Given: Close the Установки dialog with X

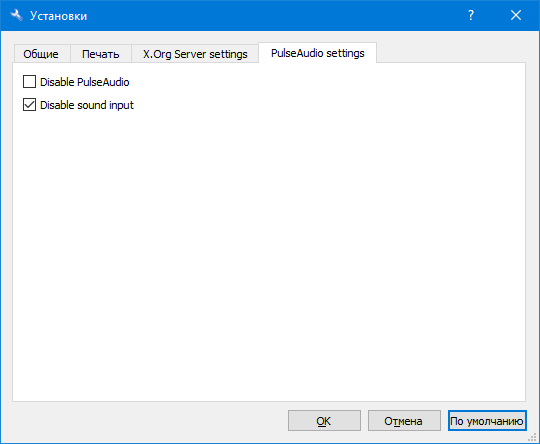Looking at the screenshot, I should tap(516, 16).
